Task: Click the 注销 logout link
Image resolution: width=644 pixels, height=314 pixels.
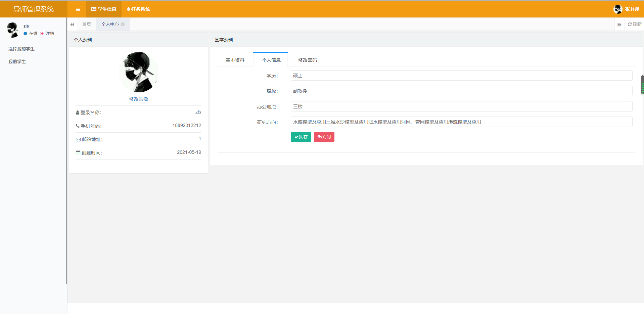Action: coord(50,34)
